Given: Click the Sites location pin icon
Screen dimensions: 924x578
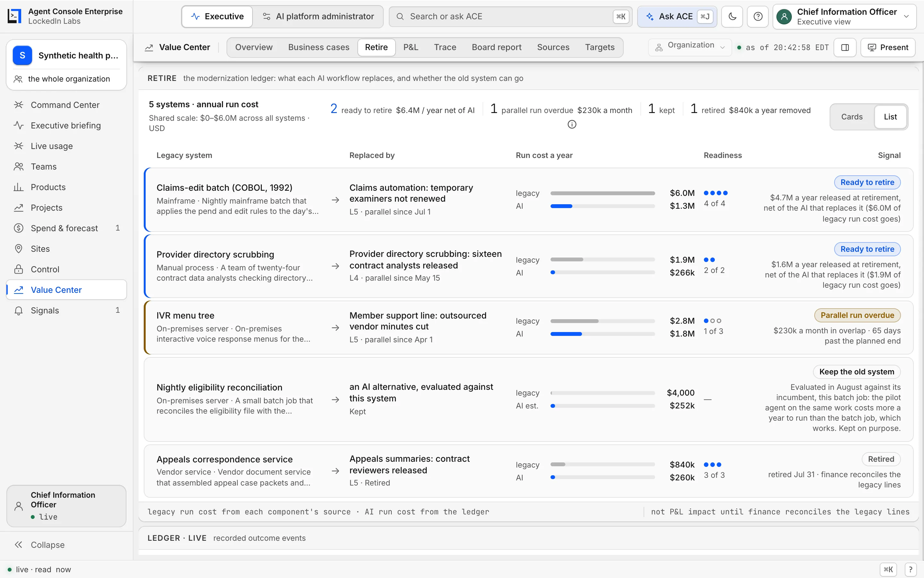Looking at the screenshot, I should [19, 249].
